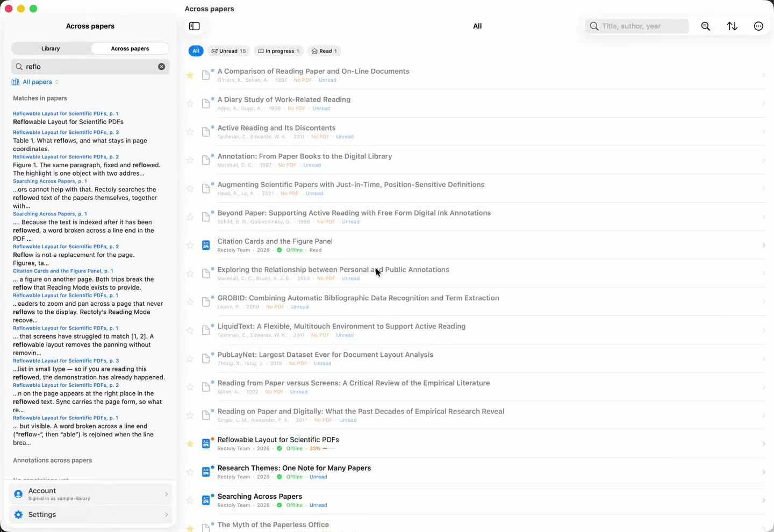The height and width of the screenshot is (532, 774).
Task: Show only Read papers filter
Action: (324, 51)
